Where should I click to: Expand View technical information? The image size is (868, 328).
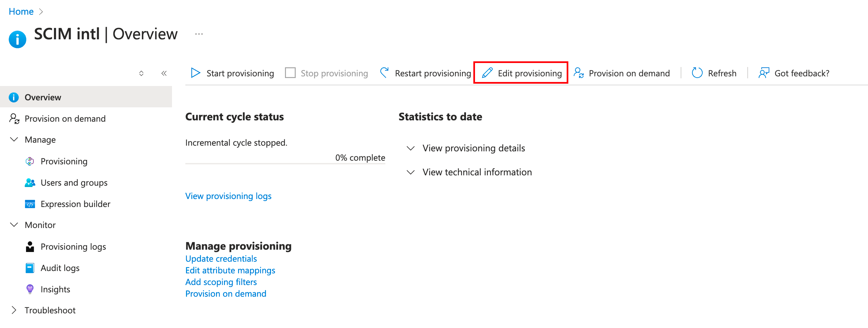pos(410,172)
